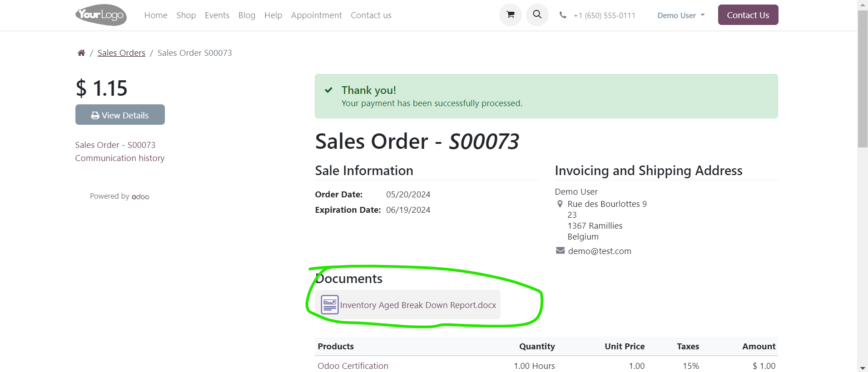Click the document file icon
Viewport: 868px width, 372px height.
pyautogui.click(x=329, y=305)
